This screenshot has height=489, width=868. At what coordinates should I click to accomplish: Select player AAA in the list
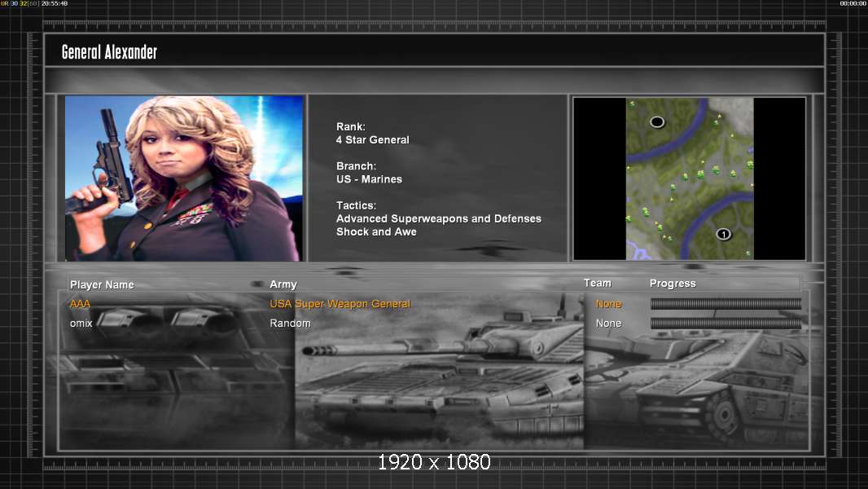click(80, 304)
